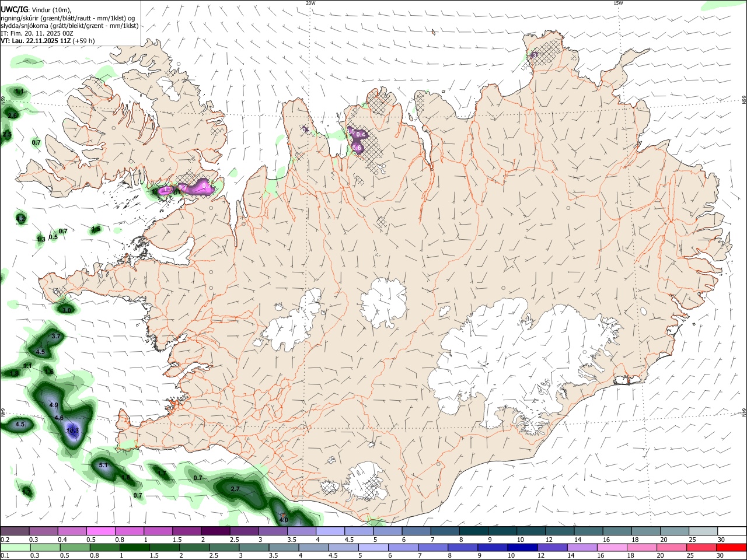The width and height of the screenshot is (747, 560).
Task: Click the 5.1 rain value on the map
Action: 103,465
